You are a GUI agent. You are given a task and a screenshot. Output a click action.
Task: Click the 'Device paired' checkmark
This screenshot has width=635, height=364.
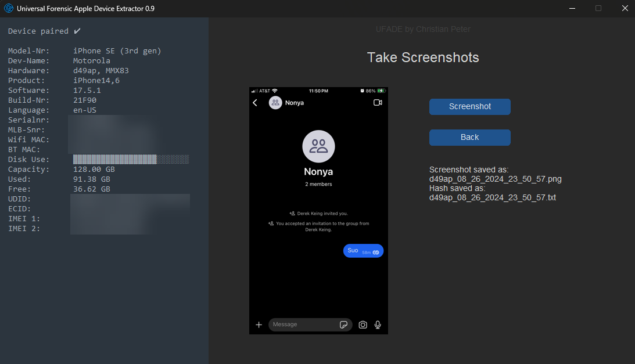pyautogui.click(x=77, y=31)
